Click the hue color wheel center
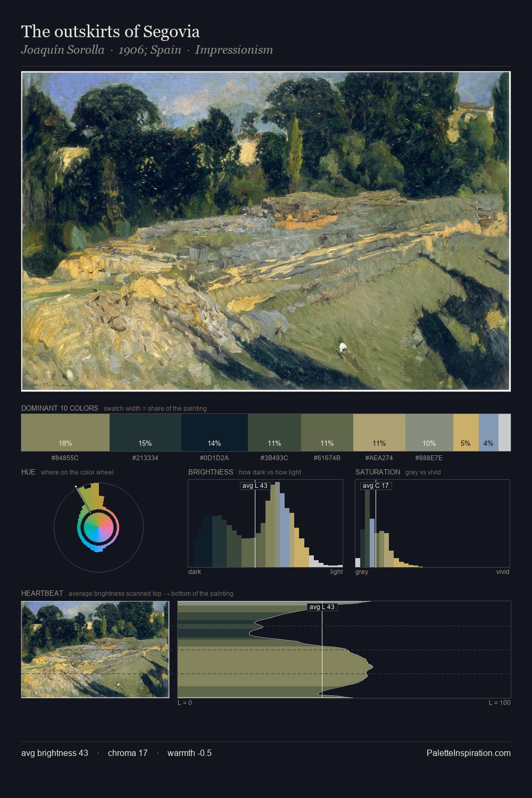 click(x=98, y=527)
